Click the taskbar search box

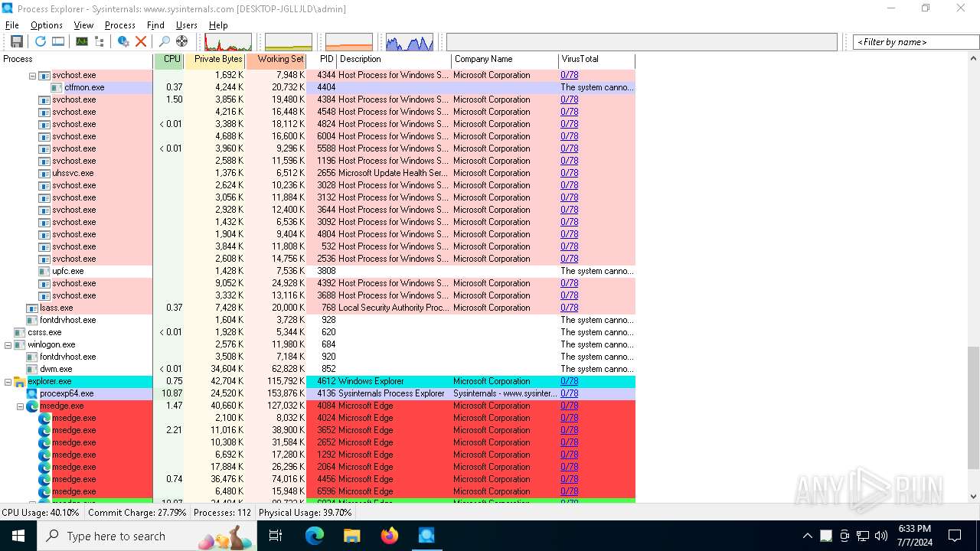coord(147,536)
